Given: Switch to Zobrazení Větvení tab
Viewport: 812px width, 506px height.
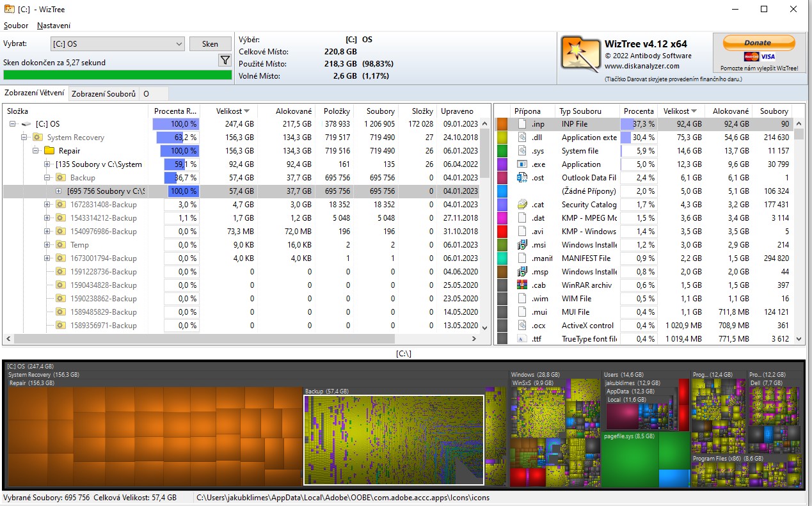Looking at the screenshot, I should coord(34,93).
